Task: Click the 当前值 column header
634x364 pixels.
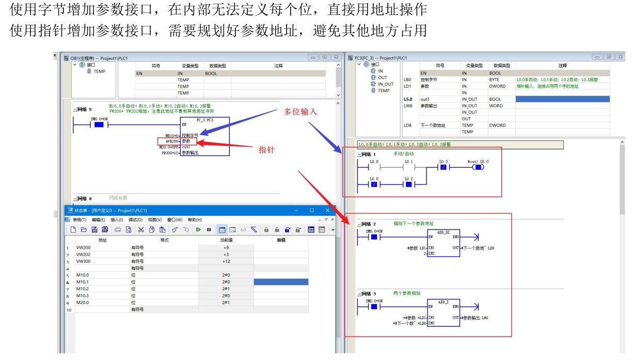Action: tap(226, 241)
